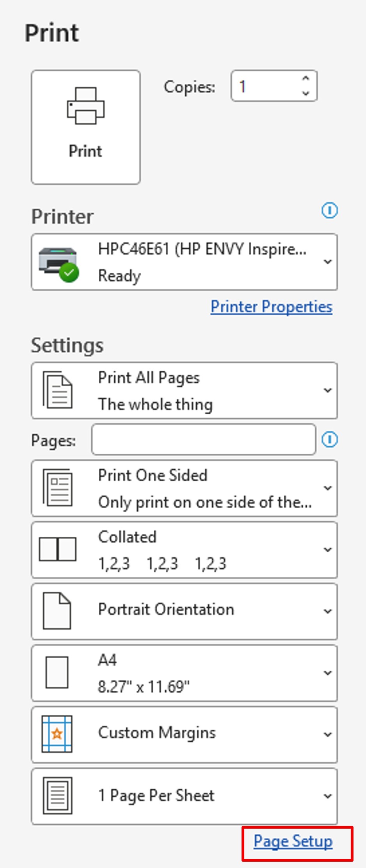
Task: Open the 1 Page Per Sheet dropdown
Action: pos(185,796)
